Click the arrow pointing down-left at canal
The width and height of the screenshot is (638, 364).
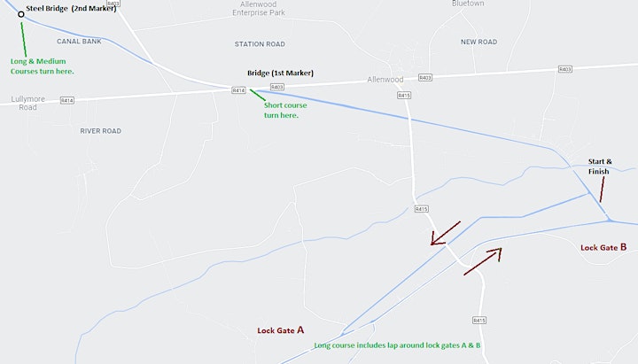click(445, 234)
